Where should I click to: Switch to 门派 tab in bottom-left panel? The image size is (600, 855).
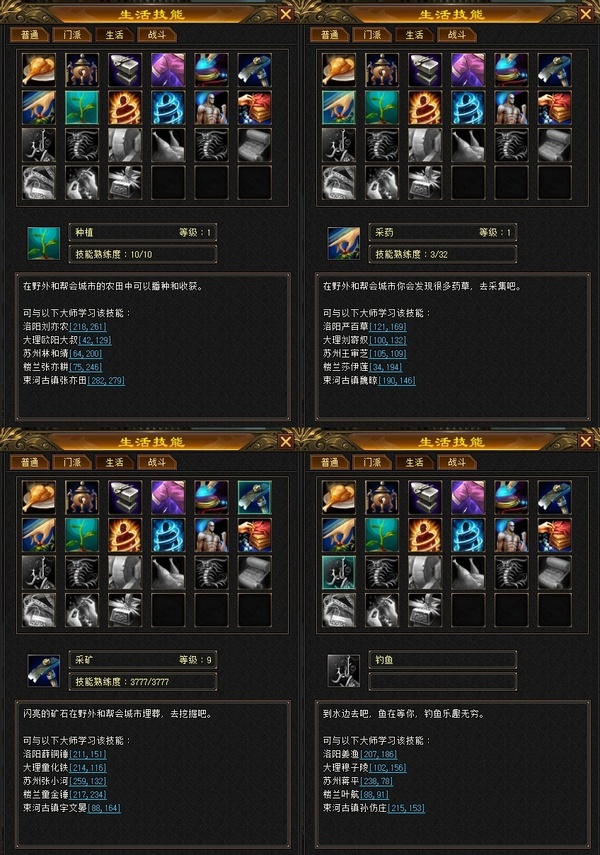click(72, 462)
